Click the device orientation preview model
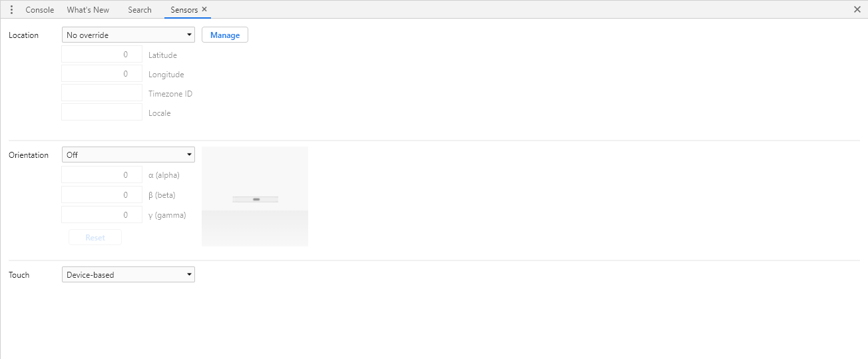 click(x=255, y=196)
